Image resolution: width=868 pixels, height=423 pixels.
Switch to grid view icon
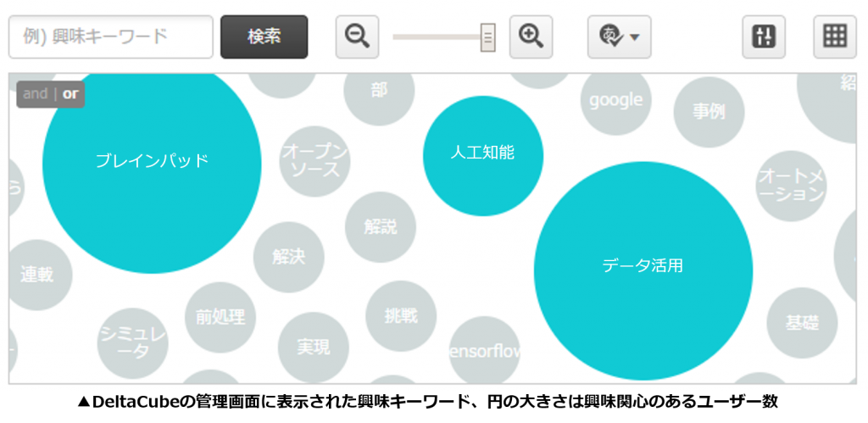tap(835, 36)
